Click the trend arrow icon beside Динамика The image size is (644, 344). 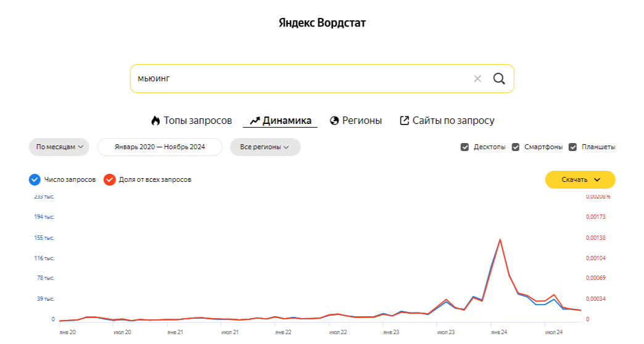(x=255, y=121)
